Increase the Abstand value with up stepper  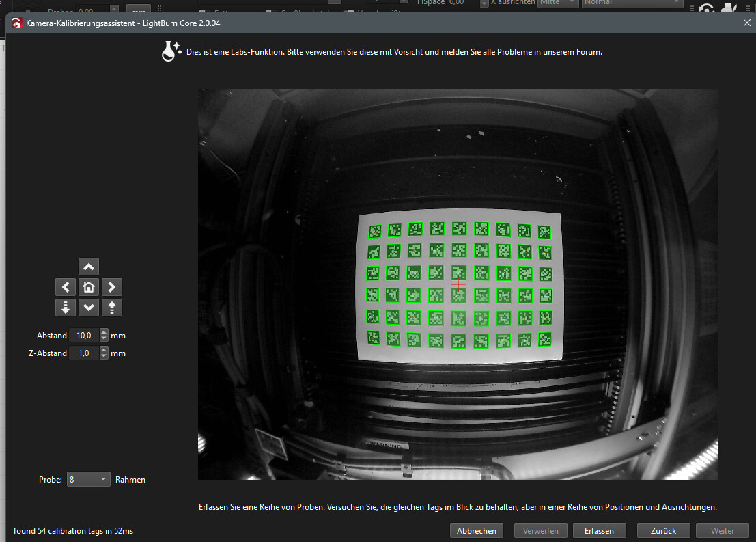click(x=104, y=333)
